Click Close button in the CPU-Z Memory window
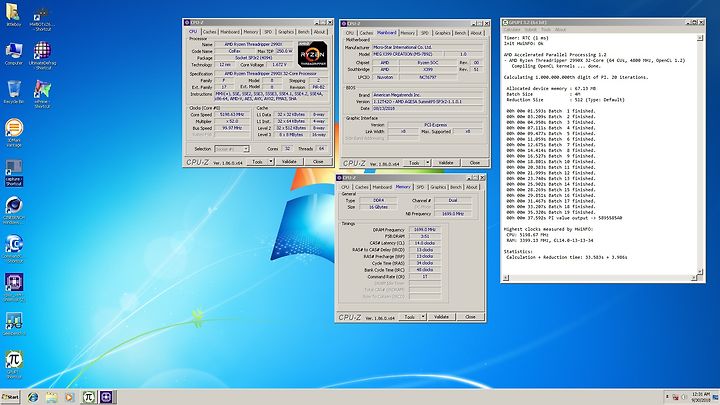 pos(470,317)
